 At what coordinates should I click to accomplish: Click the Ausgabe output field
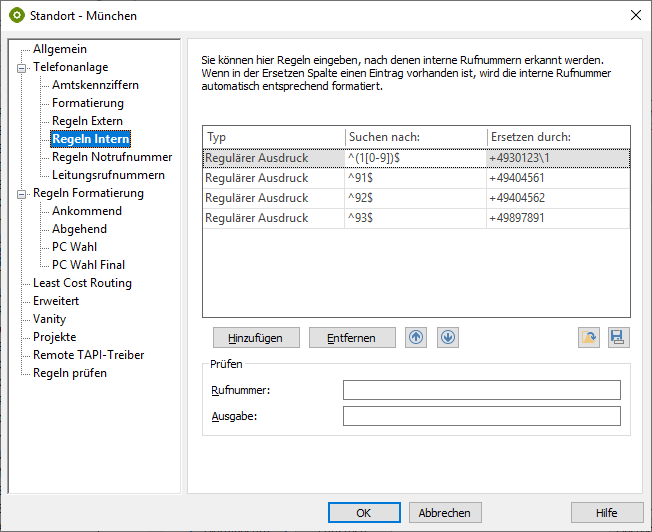click(x=481, y=416)
